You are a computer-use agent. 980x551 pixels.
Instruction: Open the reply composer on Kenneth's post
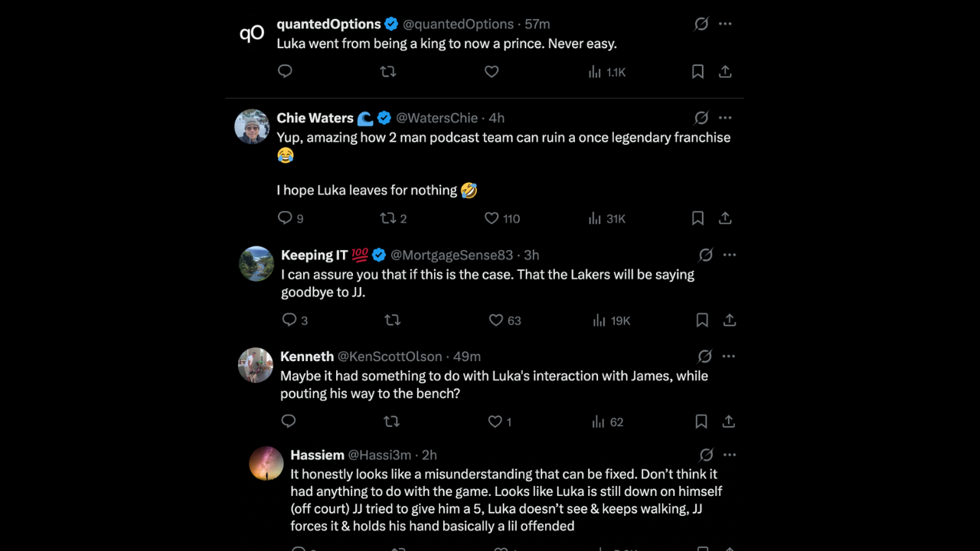point(288,422)
